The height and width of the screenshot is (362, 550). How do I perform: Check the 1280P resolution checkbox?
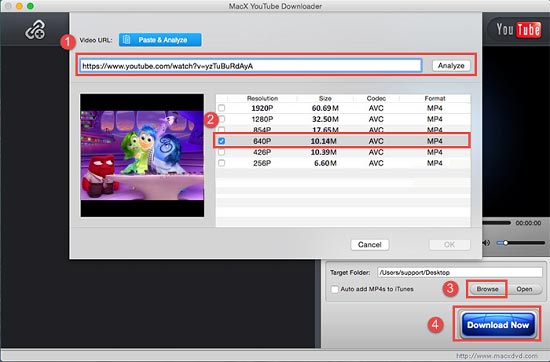221,119
